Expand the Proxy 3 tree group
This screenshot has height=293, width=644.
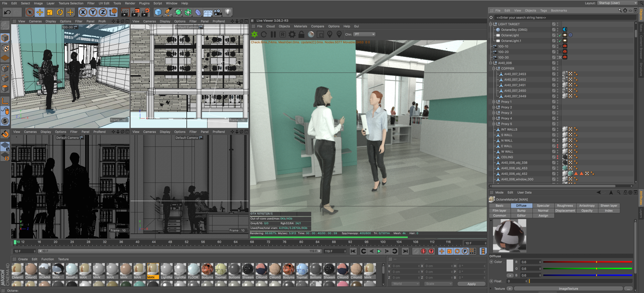[494, 113]
